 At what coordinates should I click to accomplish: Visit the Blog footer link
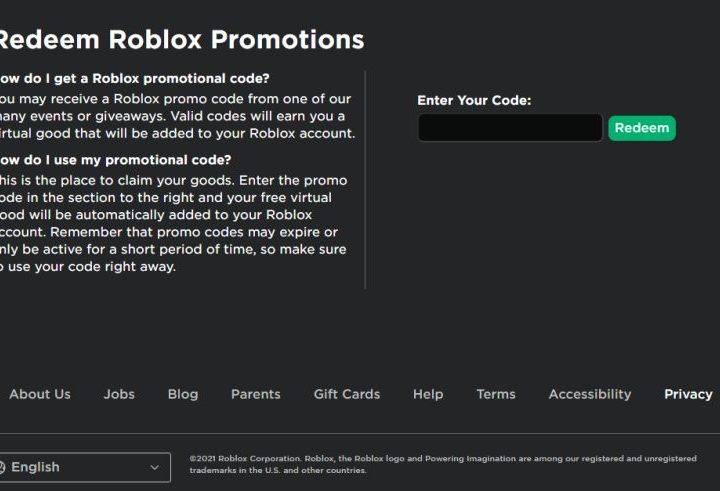pyautogui.click(x=183, y=394)
